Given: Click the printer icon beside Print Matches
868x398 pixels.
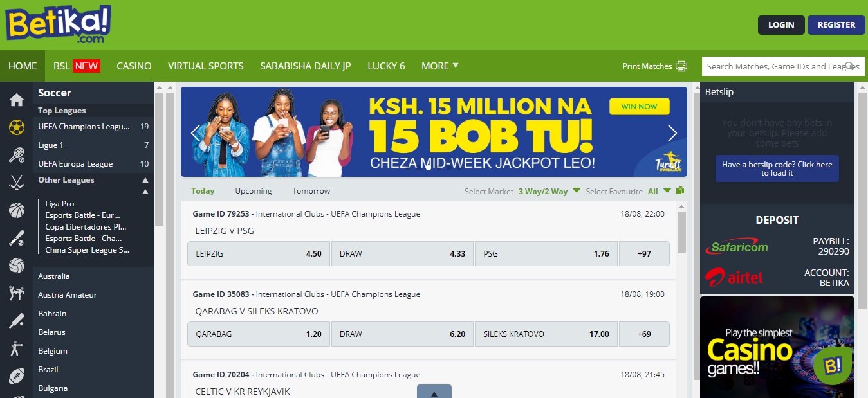Looking at the screenshot, I should pos(681,66).
